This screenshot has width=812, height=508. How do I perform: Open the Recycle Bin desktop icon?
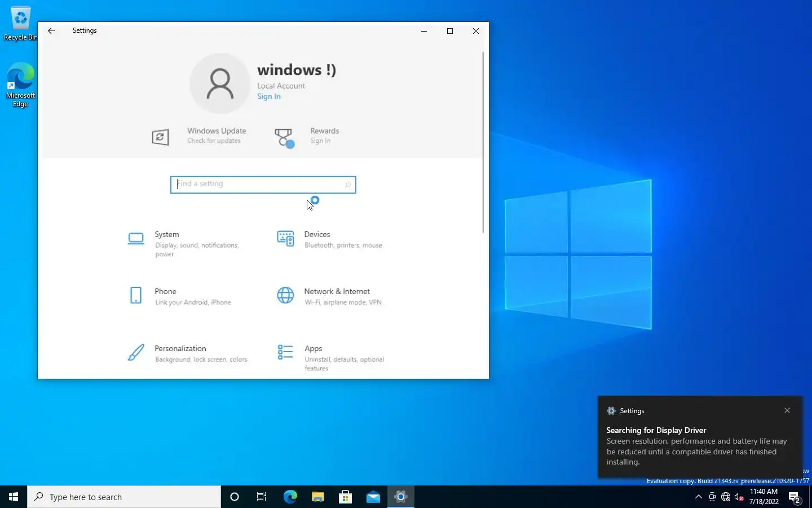click(x=20, y=24)
